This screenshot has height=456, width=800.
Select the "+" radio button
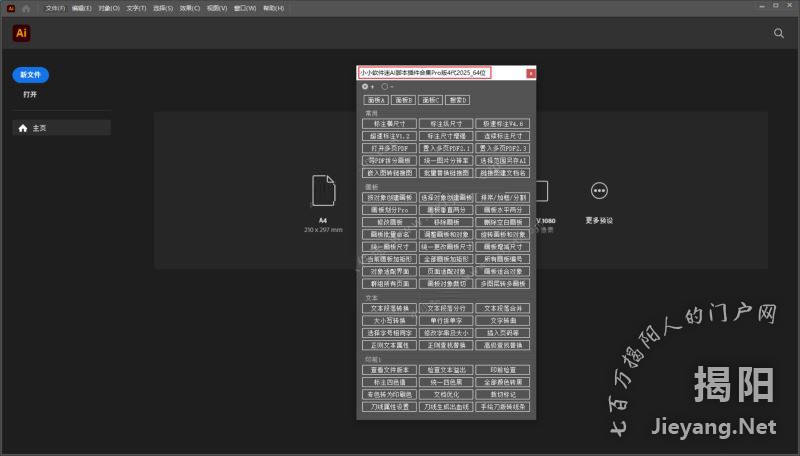coord(365,87)
